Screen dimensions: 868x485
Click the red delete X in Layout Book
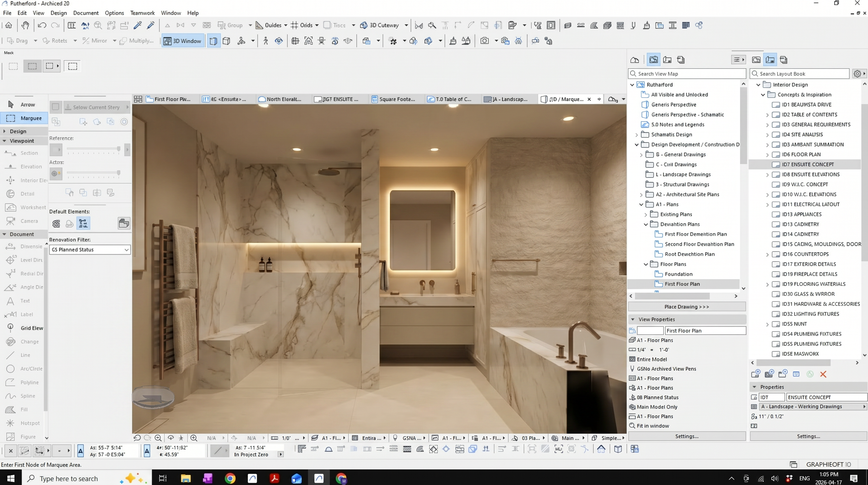coord(823,374)
